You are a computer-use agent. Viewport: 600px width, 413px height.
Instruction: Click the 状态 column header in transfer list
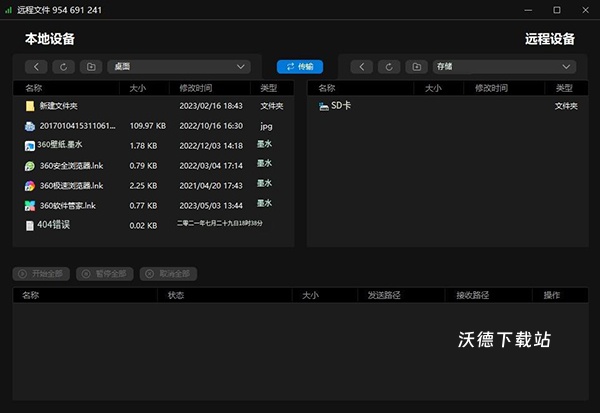176,295
